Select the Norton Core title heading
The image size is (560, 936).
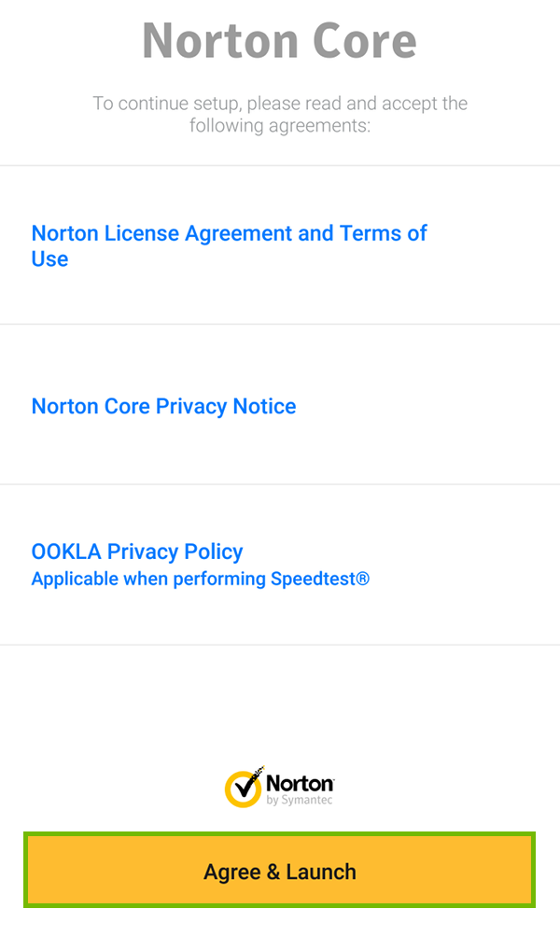pyautogui.click(x=280, y=41)
